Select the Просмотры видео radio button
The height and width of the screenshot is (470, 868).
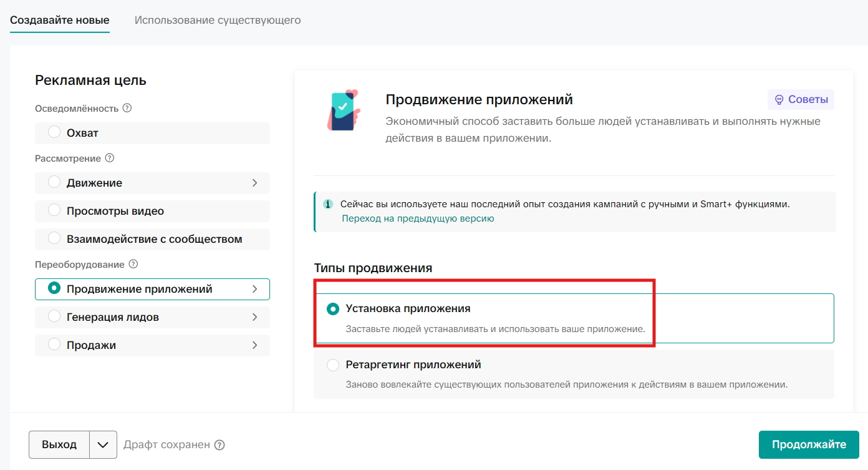(54, 210)
